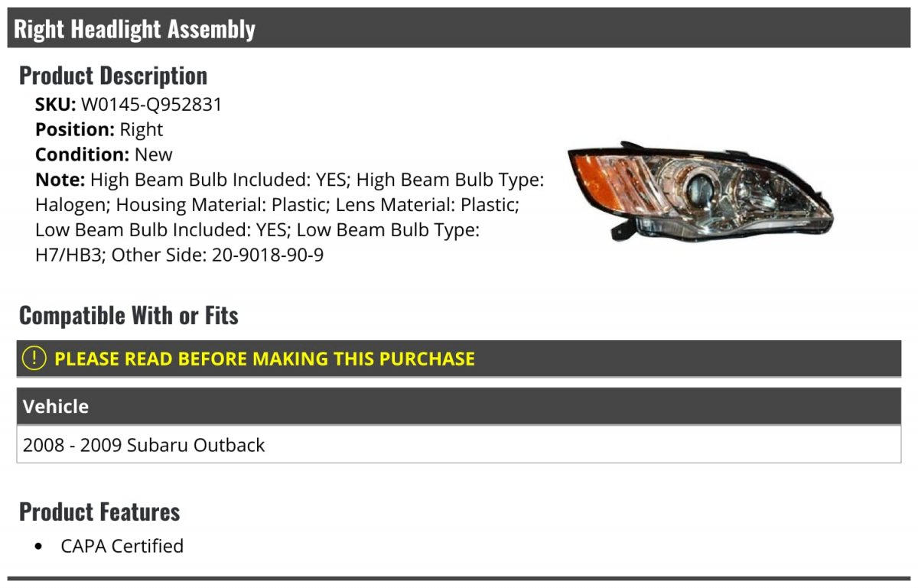
Task: Open the headlight product image
Action: pos(700,191)
